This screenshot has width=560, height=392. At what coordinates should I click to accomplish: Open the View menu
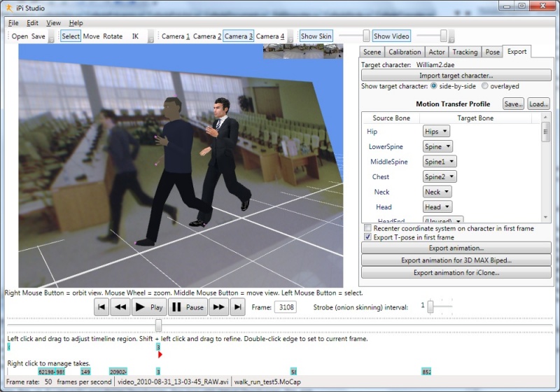point(54,23)
